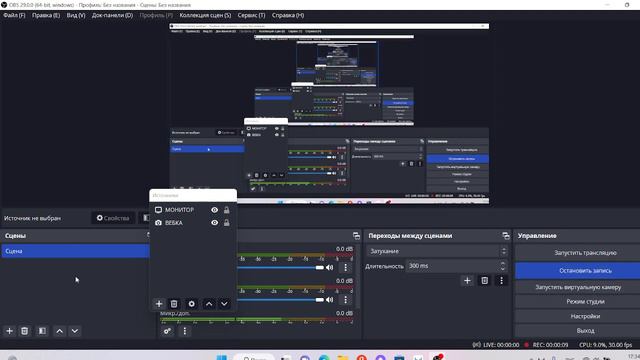This screenshot has width=640, height=360.
Task: Open transition properties three-dot menu
Action: (501, 280)
